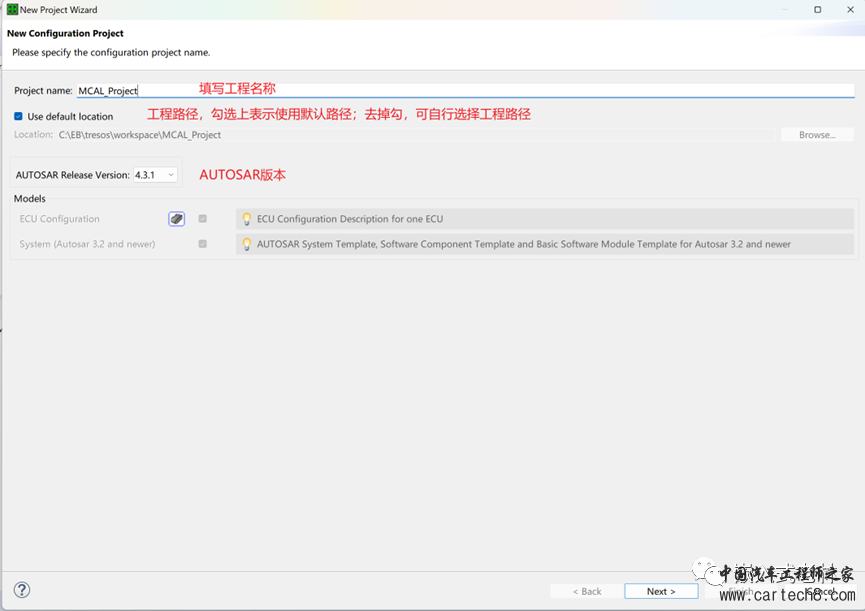Uncheck the Use default location checkbox
The height and width of the screenshot is (611, 865).
pos(19,116)
